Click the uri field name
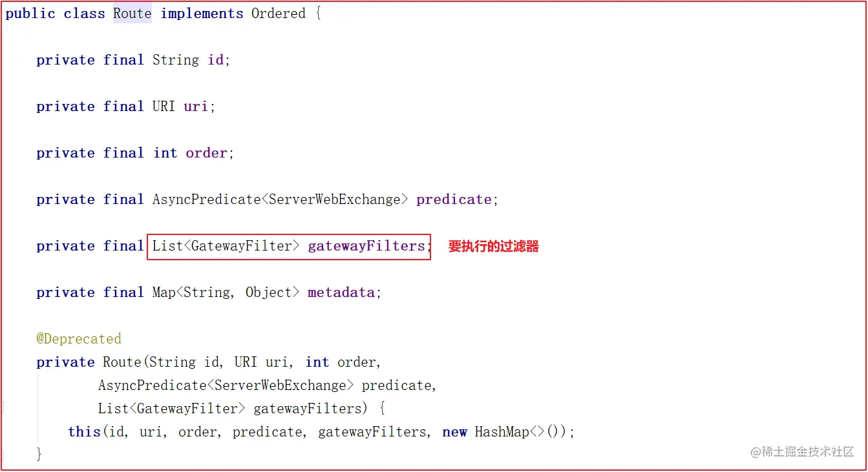The height and width of the screenshot is (472, 868). click(x=195, y=107)
